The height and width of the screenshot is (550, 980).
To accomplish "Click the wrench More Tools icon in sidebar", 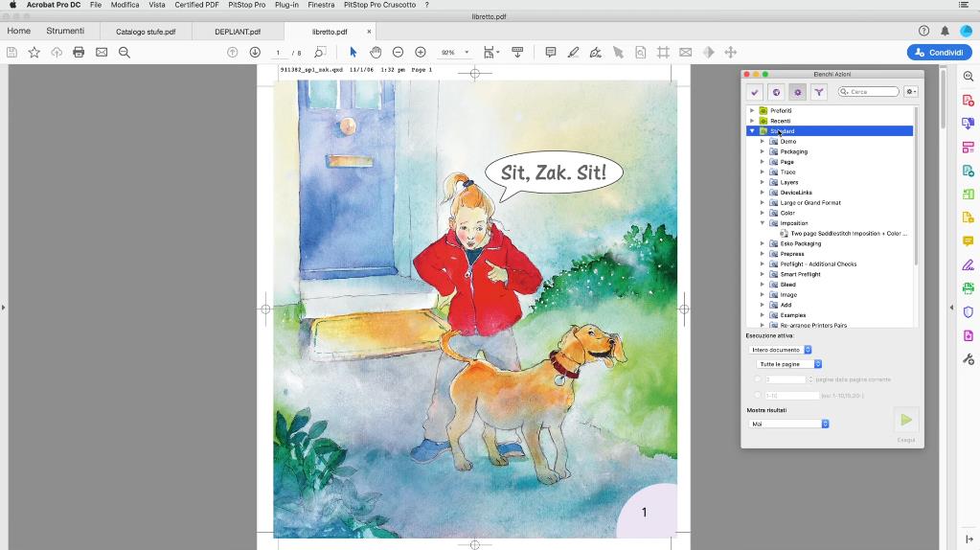I will pyautogui.click(x=969, y=359).
